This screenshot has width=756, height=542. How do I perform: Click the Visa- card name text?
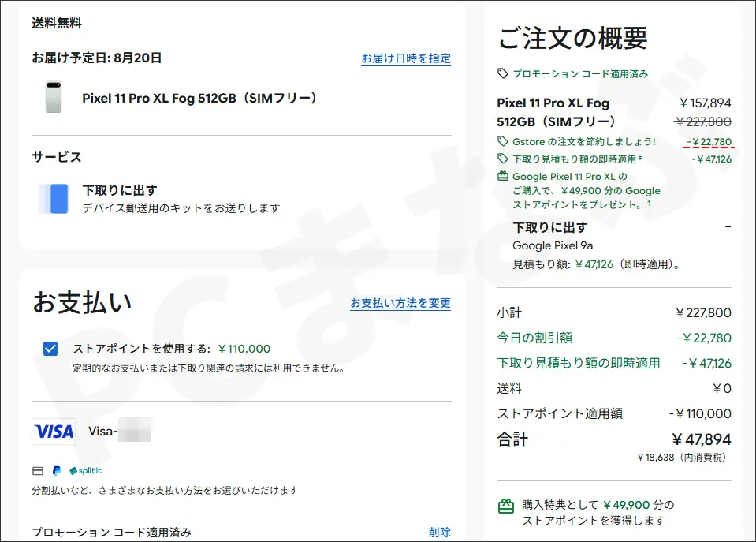pyautogui.click(x=102, y=431)
